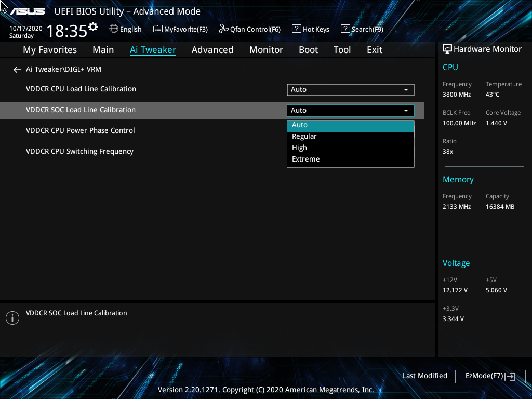Viewport: 532px width, 399px height.
Task: Click the Ai Tweaker\DIGI+ VRM breadcrumb
Action: 63,69
